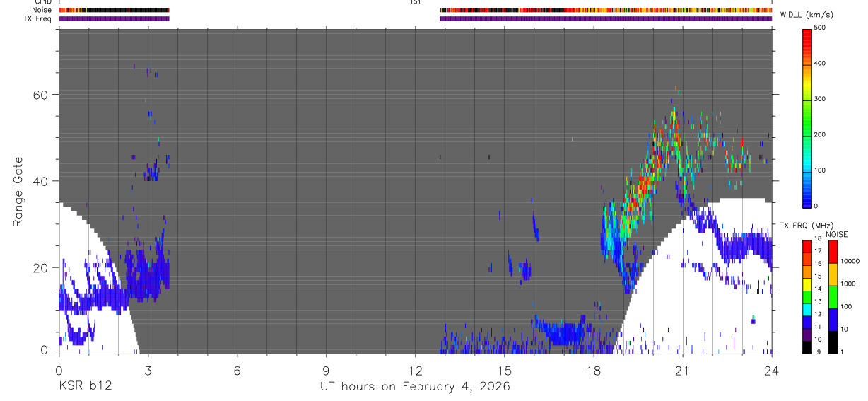Image resolution: width=868 pixels, height=401 pixels.
Task: Click the 15 label on TX FRQ legend
Action: pyautogui.click(x=817, y=277)
